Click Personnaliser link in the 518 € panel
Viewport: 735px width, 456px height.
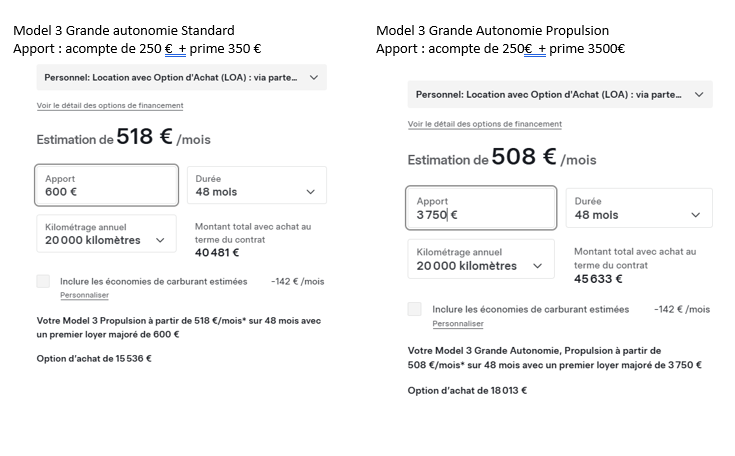click(84, 296)
